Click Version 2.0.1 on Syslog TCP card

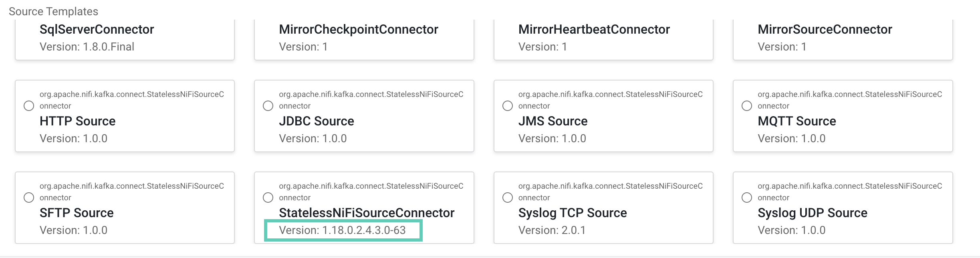(x=552, y=230)
